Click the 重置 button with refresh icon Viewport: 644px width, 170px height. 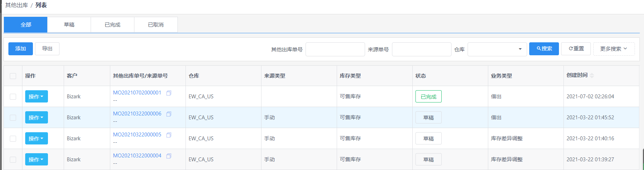[x=576, y=49]
